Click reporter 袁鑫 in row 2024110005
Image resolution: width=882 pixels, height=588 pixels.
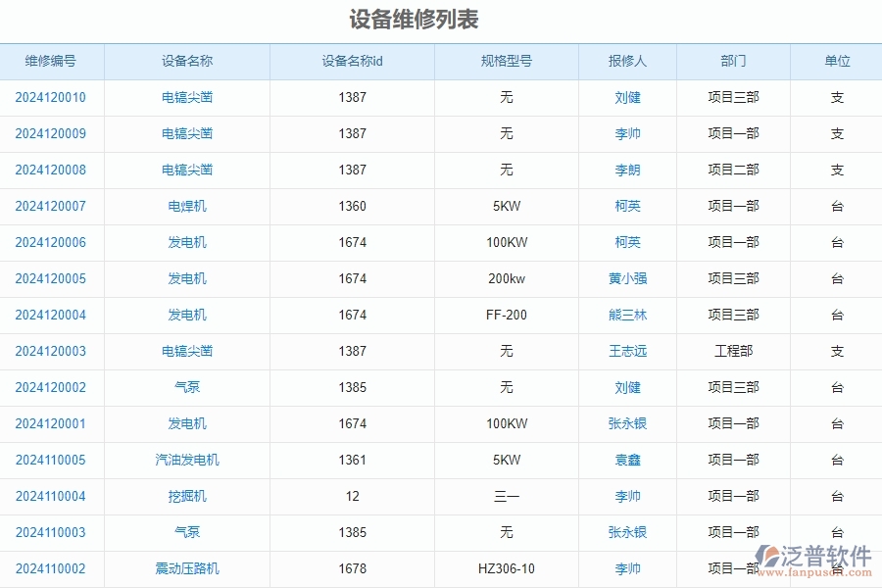click(x=628, y=460)
